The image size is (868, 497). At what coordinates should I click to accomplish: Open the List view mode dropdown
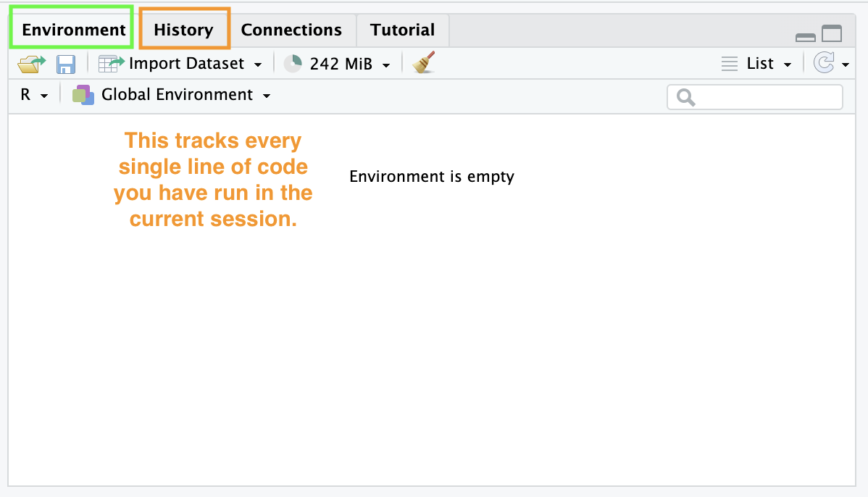click(x=788, y=64)
